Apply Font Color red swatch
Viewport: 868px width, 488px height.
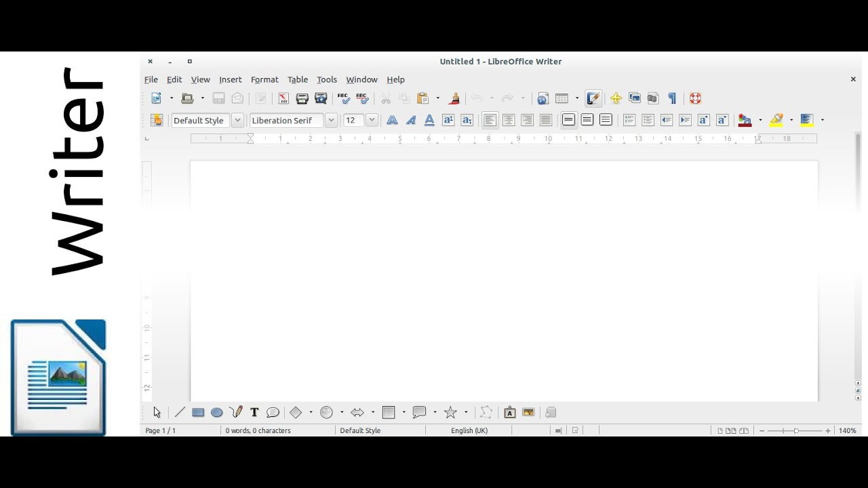click(745, 120)
